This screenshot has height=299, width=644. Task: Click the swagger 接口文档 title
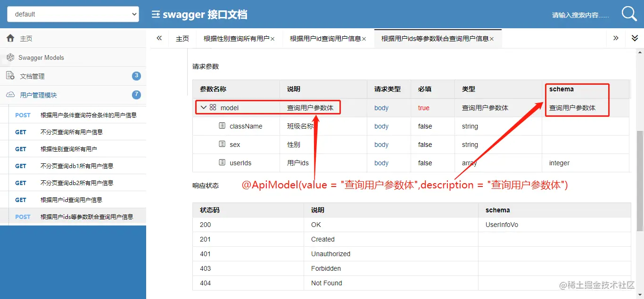(x=205, y=15)
